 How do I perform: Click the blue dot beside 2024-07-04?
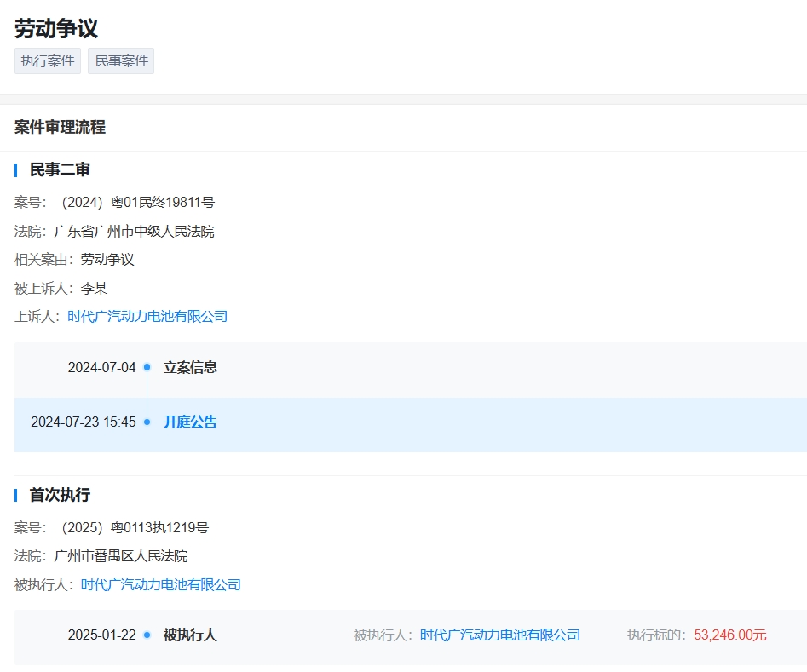(x=147, y=368)
